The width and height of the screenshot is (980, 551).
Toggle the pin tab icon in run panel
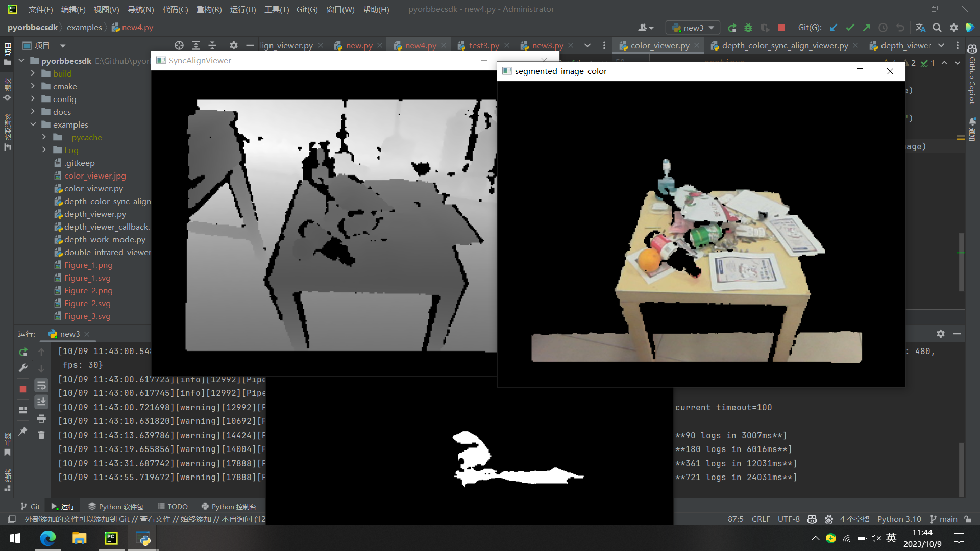coord(23,431)
